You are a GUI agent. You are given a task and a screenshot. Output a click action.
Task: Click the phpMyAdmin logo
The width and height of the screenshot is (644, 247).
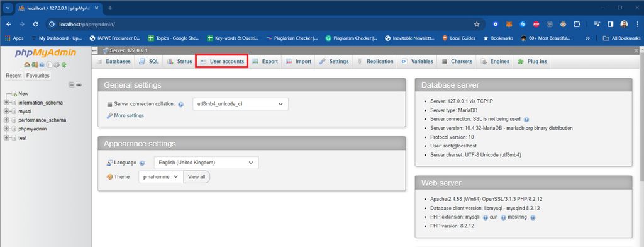coord(45,53)
